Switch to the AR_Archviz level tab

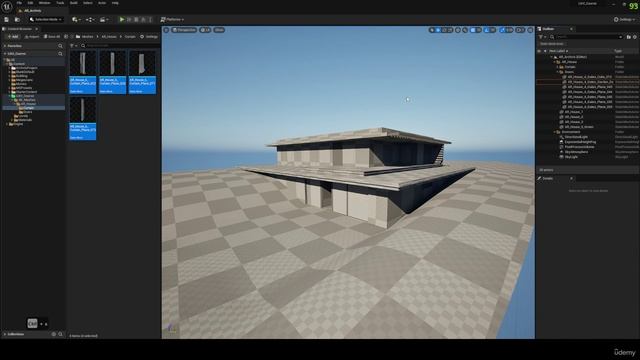click(x=32, y=11)
